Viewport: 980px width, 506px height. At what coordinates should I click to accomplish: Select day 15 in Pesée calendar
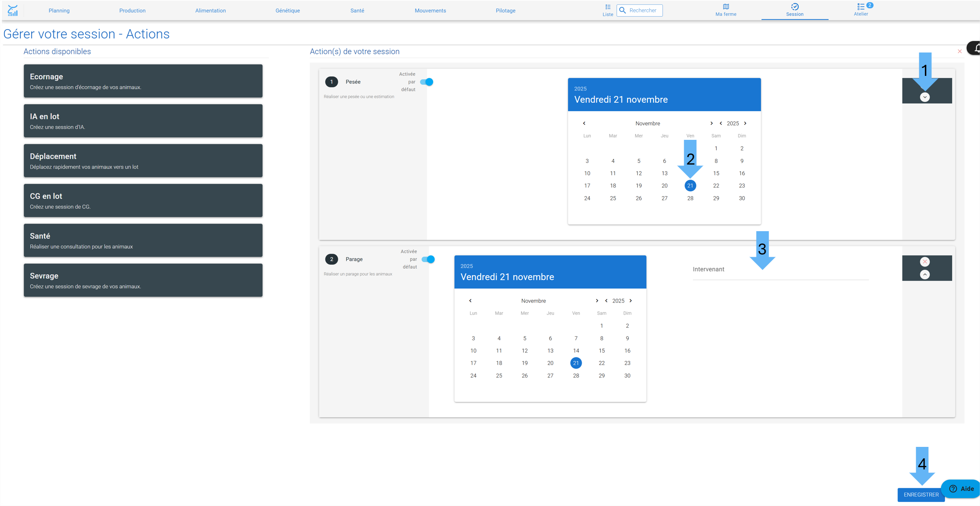716,173
